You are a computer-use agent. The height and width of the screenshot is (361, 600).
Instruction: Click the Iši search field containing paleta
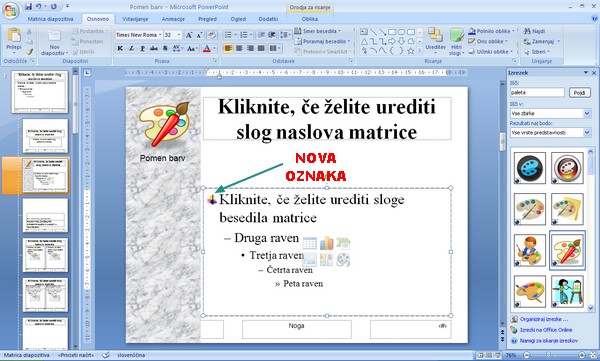tap(537, 93)
